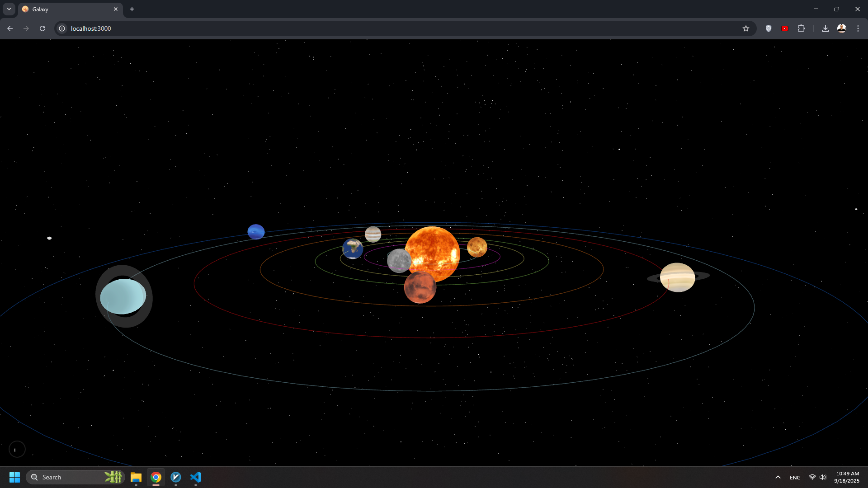View site information icon in address bar

click(62, 28)
